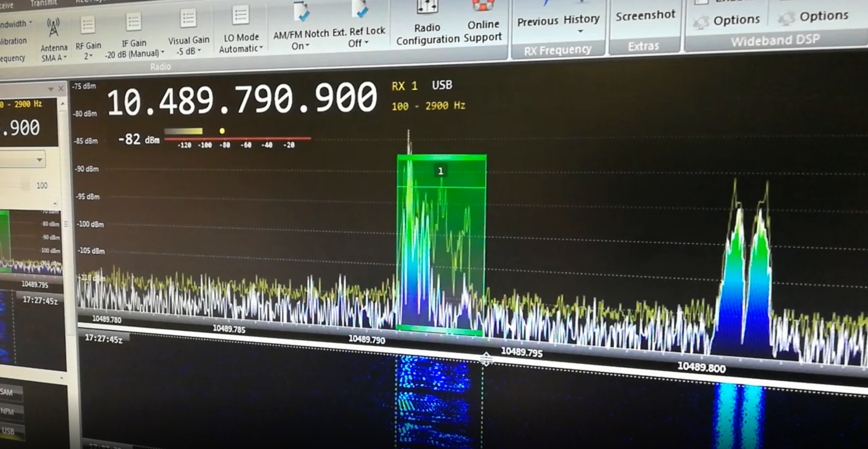Take a Screenshot from the Extras group
Image resolution: width=868 pixels, height=449 pixels.
[x=645, y=15]
